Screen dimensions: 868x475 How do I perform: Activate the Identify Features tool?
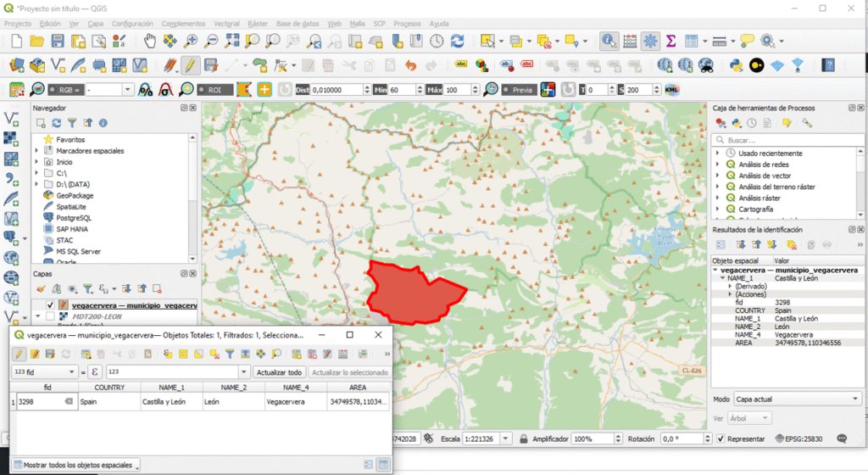[x=609, y=41]
